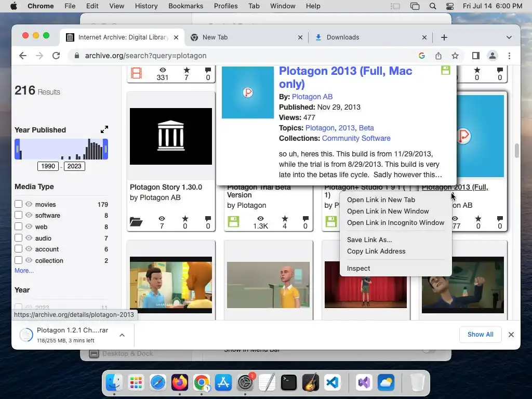532x399 pixels.
Task: Click the floppy icon on Trial Beta card
Action: click(x=233, y=221)
